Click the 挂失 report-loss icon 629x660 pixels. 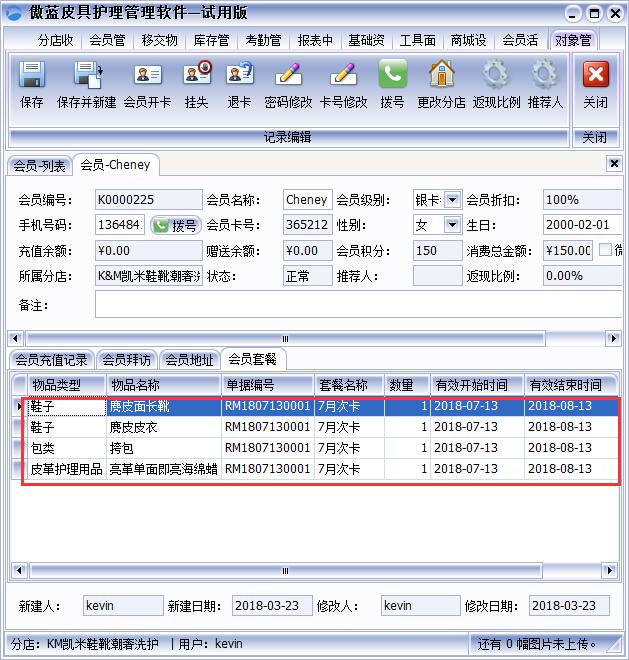[x=196, y=76]
